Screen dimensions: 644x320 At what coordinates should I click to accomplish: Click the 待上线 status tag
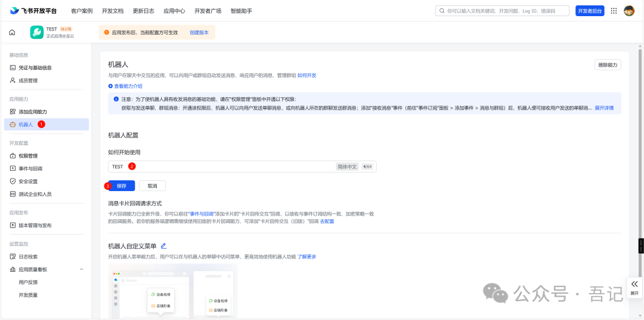(x=66, y=29)
